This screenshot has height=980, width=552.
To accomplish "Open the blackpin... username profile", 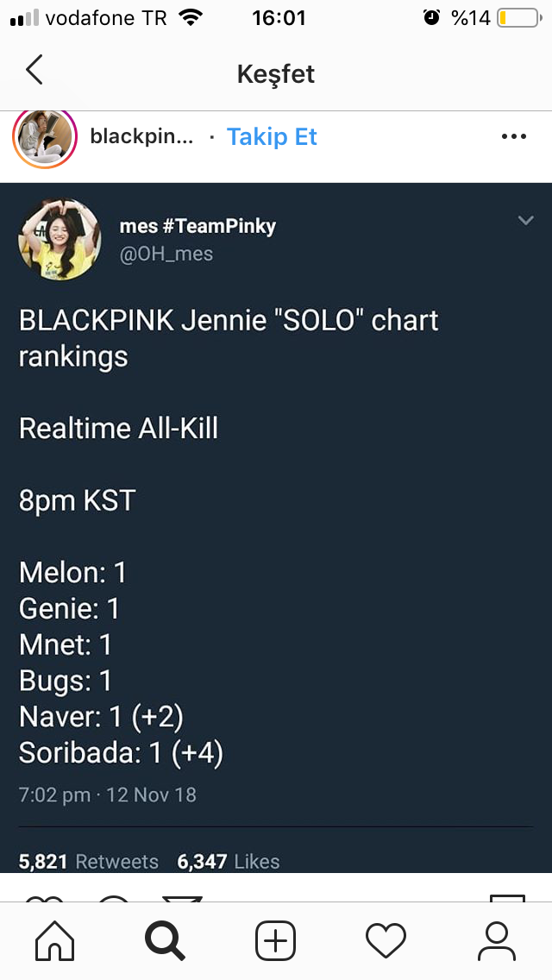I will 142,137.
